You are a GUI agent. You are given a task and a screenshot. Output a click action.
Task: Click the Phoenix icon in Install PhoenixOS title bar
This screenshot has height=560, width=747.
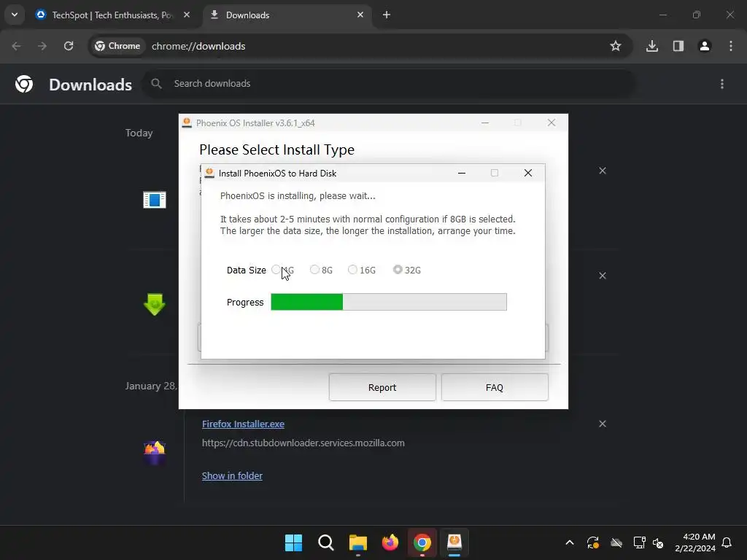click(x=209, y=173)
